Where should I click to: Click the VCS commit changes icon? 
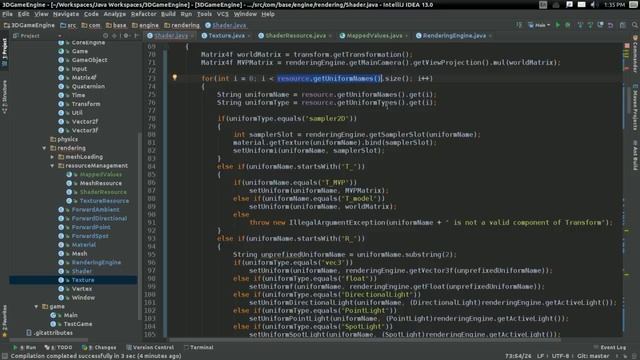[x=590, y=25]
